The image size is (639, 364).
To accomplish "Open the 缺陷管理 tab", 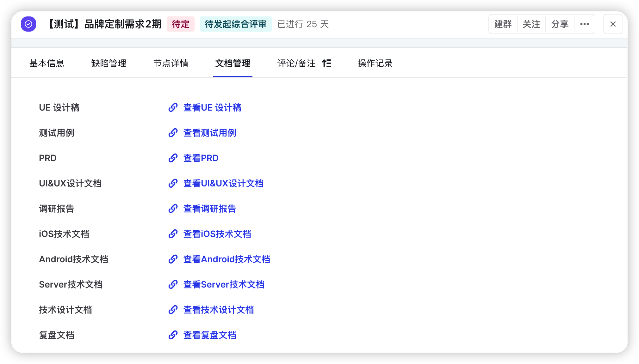I will click(109, 63).
